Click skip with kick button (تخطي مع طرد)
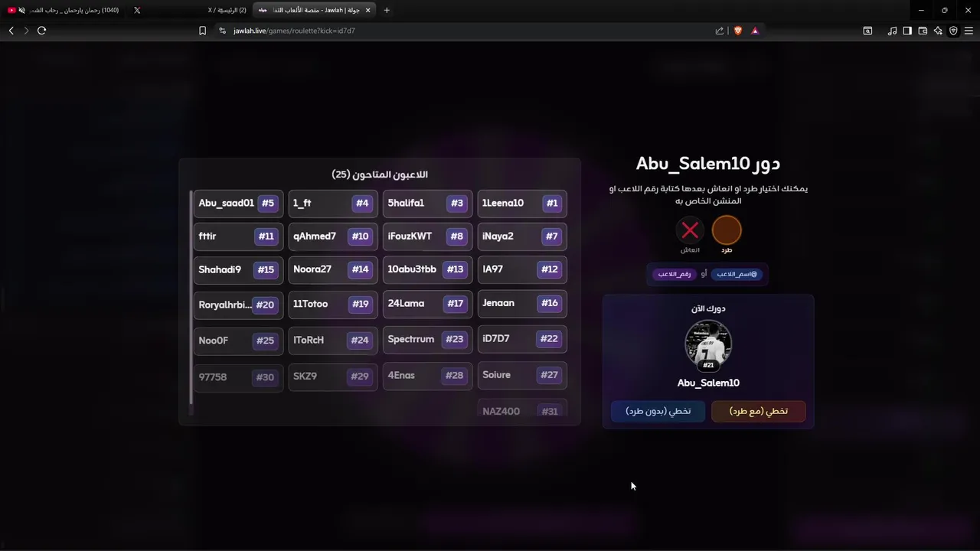980x551 pixels. click(x=758, y=411)
